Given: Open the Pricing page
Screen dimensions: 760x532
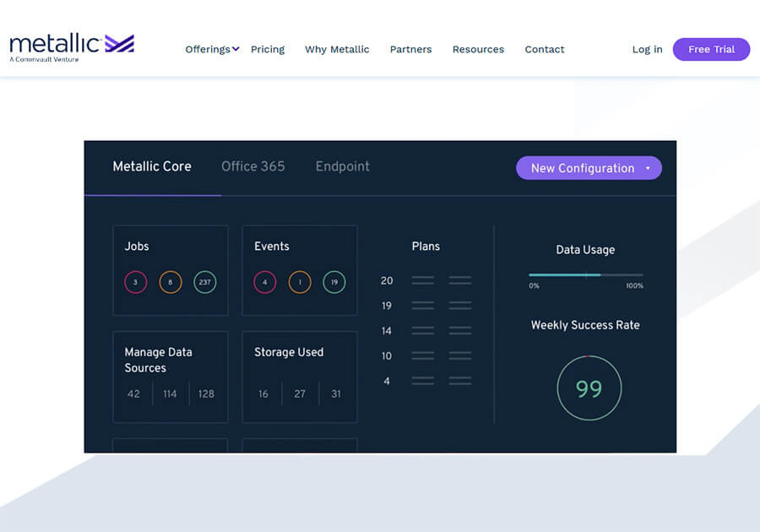Looking at the screenshot, I should coord(268,49).
